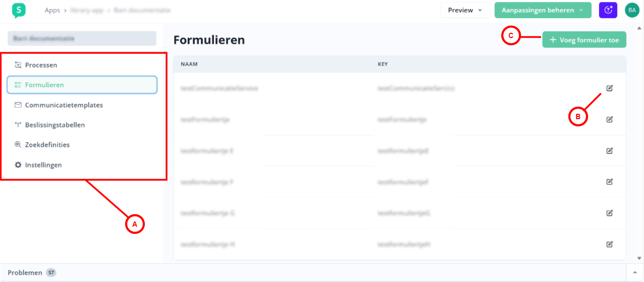644x282 pixels.
Task: Click the edit icon in the fifth form row
Action: click(609, 213)
